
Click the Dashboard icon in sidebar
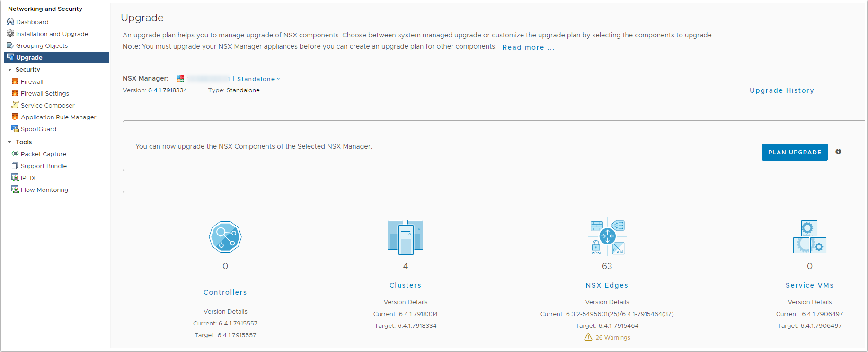10,22
